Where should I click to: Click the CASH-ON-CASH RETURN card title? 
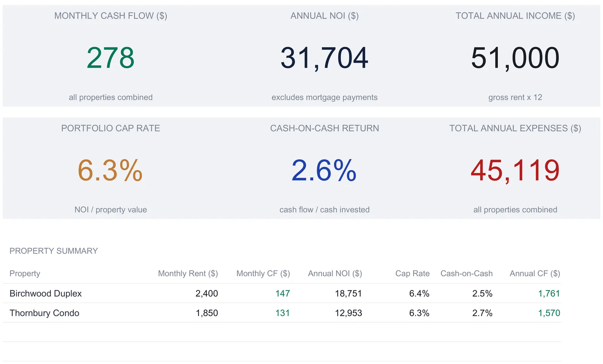[x=324, y=128]
